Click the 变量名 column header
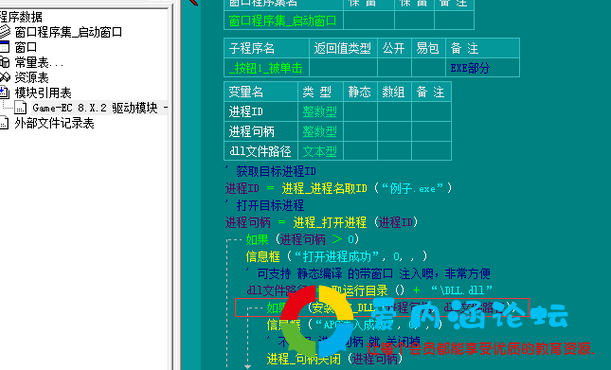 pyautogui.click(x=261, y=92)
